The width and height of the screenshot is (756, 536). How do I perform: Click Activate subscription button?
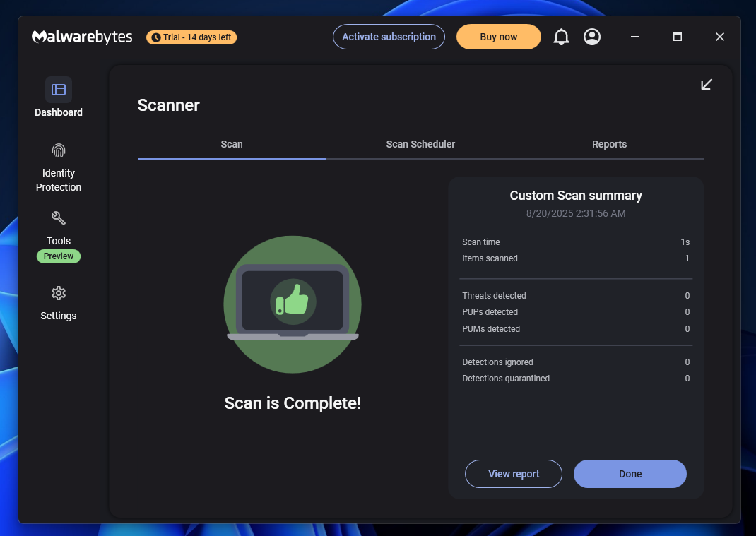point(389,37)
